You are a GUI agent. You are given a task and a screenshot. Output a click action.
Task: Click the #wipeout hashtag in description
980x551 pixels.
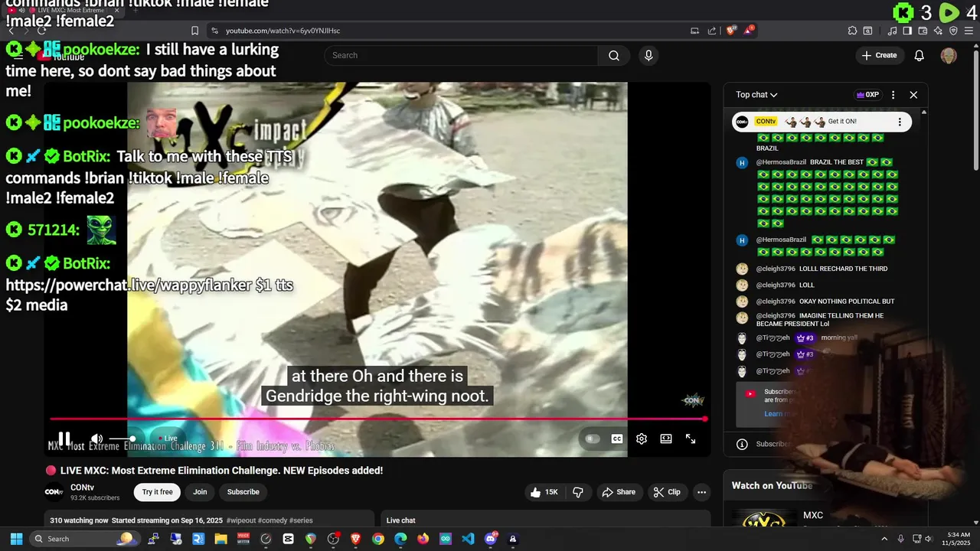[x=241, y=520]
